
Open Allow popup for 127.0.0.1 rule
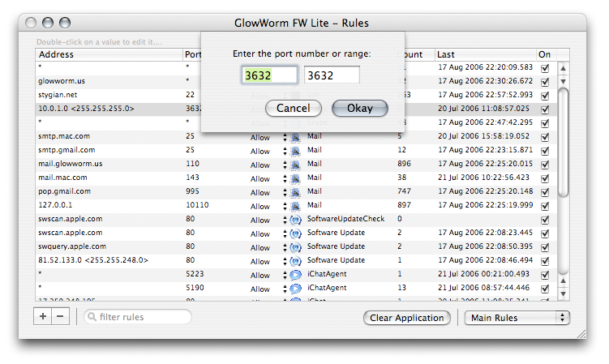tap(268, 206)
